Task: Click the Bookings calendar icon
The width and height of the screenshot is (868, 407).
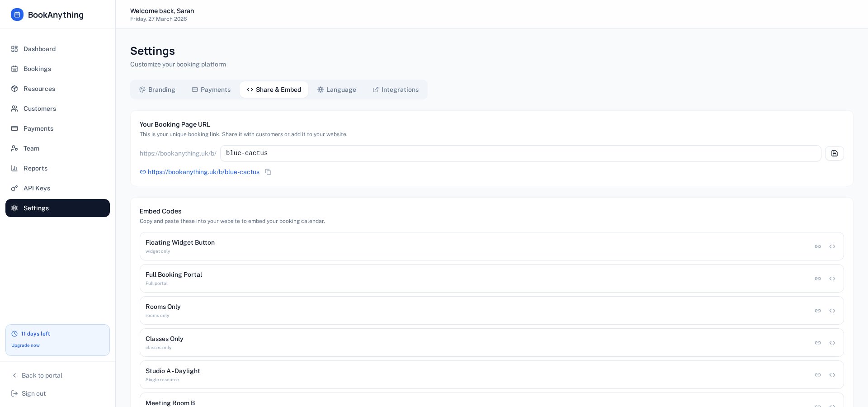Action: pos(14,69)
